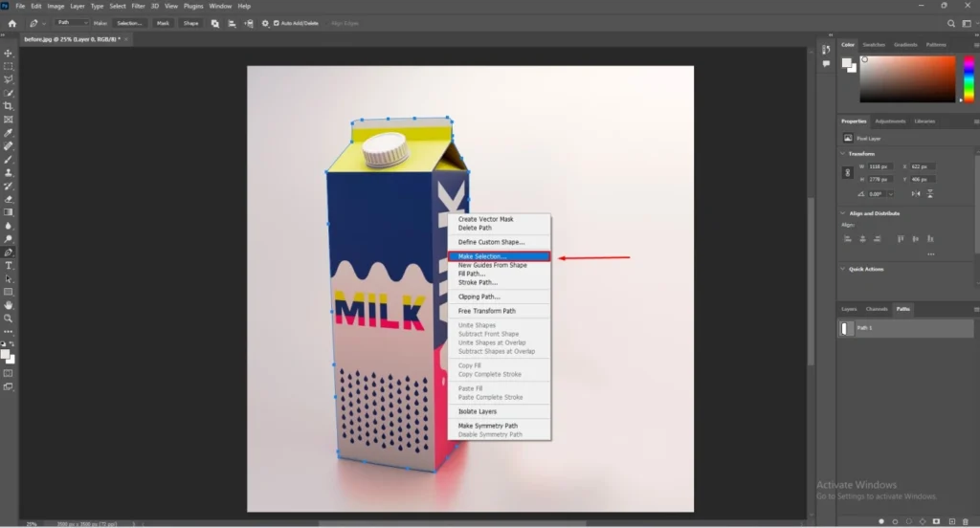980x528 pixels.
Task: Open path operations icon in options bar
Action: (x=215, y=23)
